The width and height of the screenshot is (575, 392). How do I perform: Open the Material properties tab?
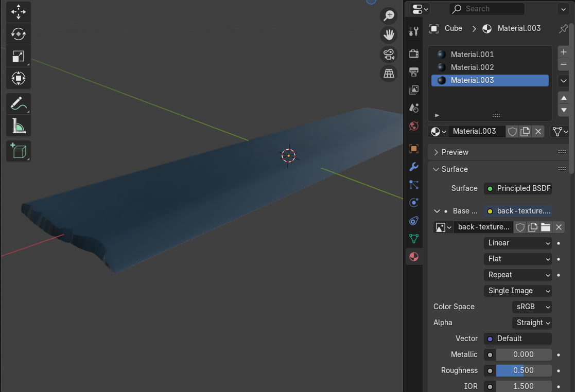(x=414, y=257)
